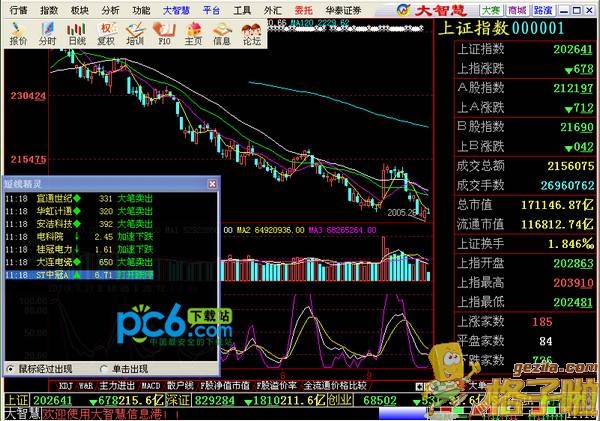The image size is (600, 421).
Task: Select the highlighted ST中冠A row
Action: point(79,275)
